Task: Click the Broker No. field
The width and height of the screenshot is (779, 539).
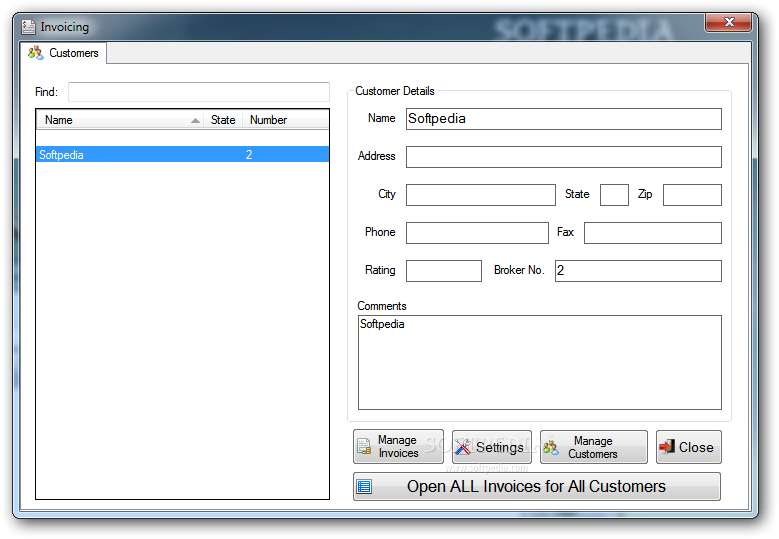Action: tap(638, 271)
